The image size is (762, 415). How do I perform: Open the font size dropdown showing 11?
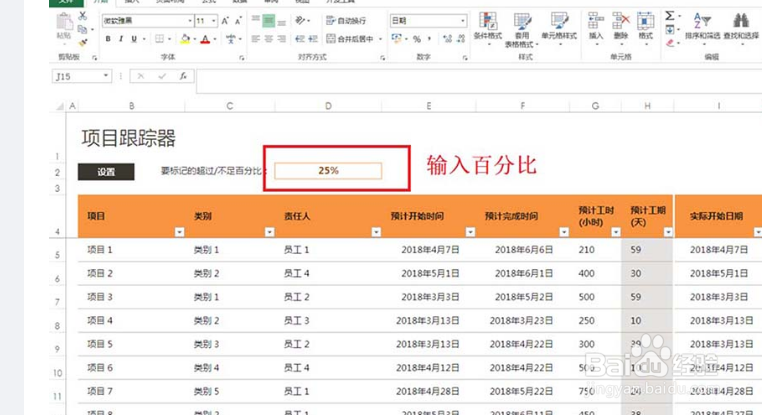tap(213, 21)
